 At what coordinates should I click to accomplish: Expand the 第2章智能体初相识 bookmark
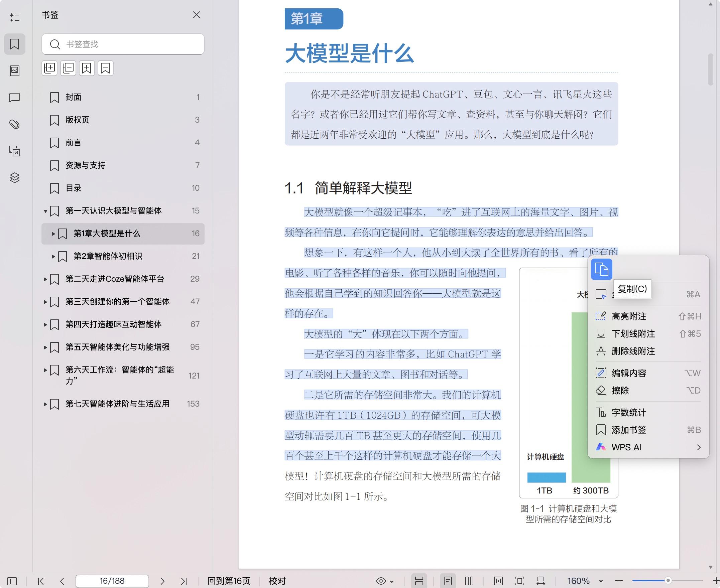[x=53, y=256]
